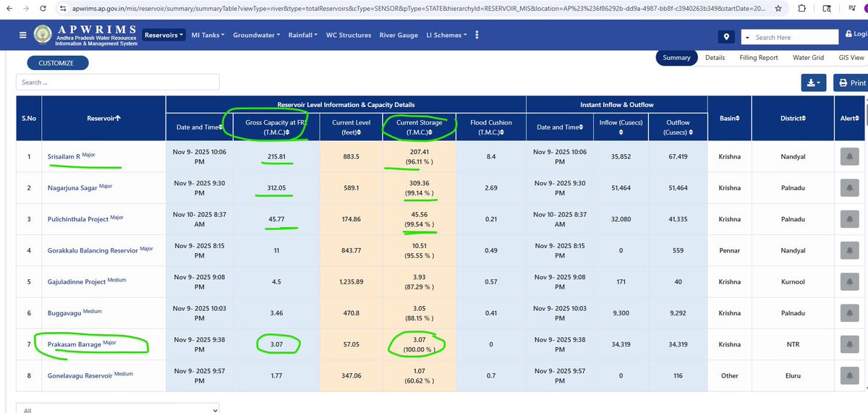Click alert bell in Prakasam Barrage row
The image size is (868, 413).
pos(849,344)
